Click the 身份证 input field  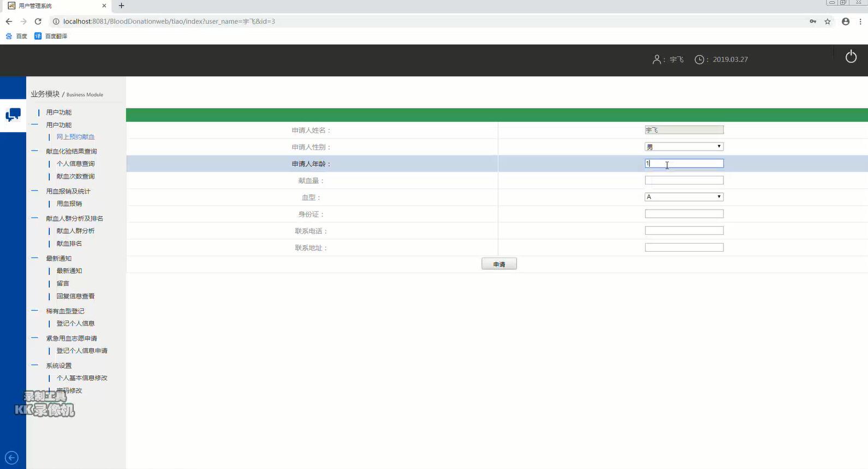tap(684, 213)
